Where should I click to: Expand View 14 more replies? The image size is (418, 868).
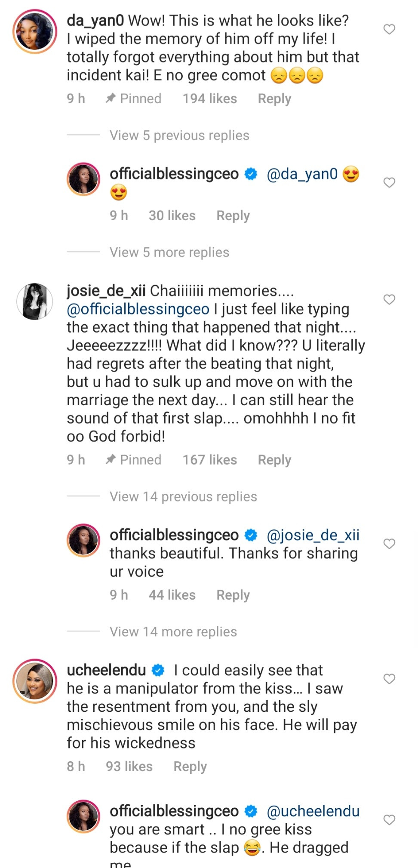[x=173, y=632]
